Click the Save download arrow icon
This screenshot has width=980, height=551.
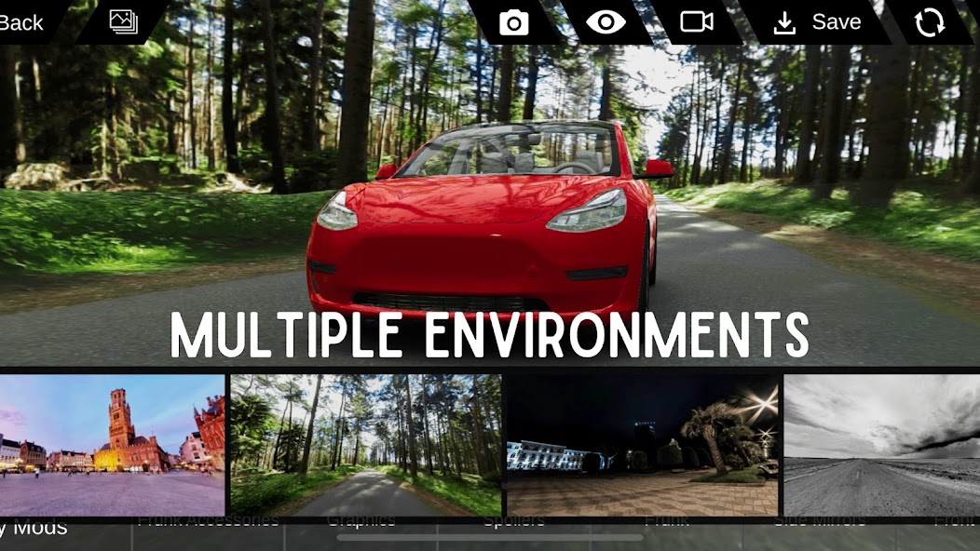784,23
